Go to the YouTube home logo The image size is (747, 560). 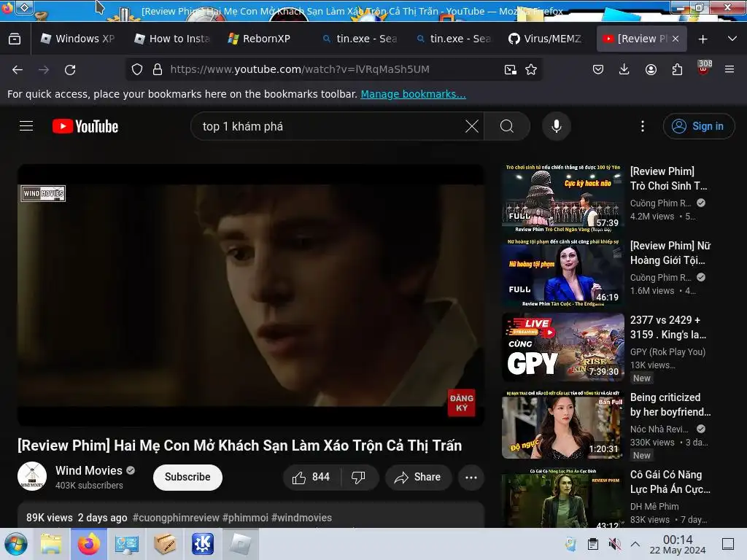pos(85,126)
